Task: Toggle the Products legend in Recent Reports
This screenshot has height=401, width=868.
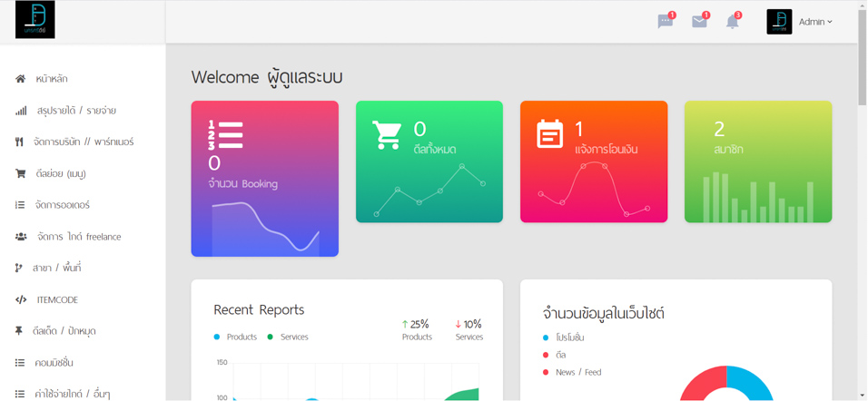Action: [x=235, y=337]
